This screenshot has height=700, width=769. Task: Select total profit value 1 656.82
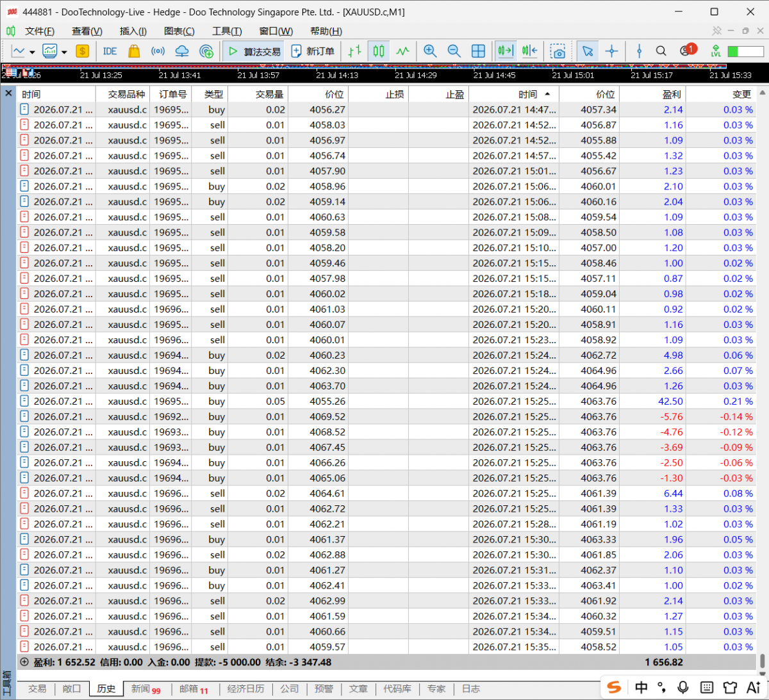pyautogui.click(x=664, y=662)
